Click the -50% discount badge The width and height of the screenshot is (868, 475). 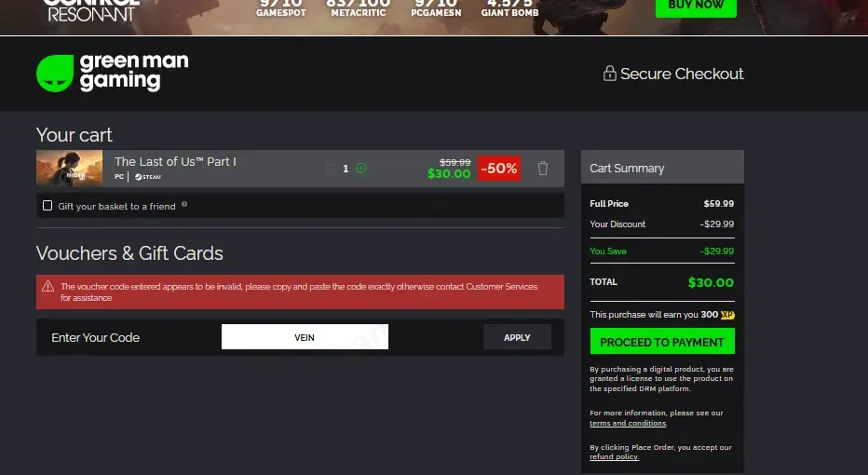[x=499, y=169]
